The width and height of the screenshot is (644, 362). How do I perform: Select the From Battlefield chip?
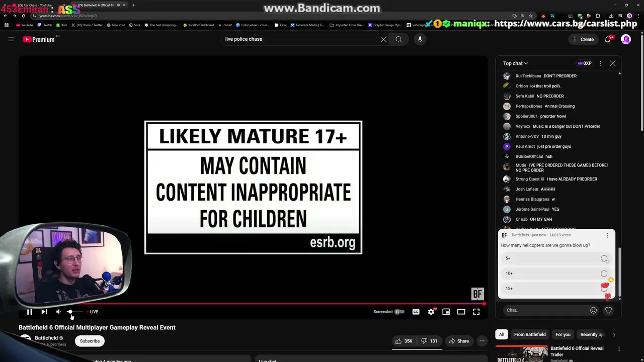point(530,334)
